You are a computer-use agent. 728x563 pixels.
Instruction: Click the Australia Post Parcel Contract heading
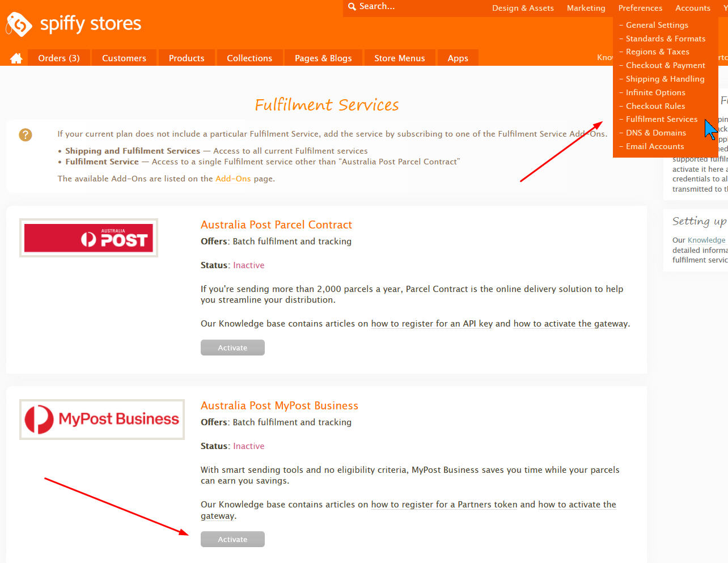pyautogui.click(x=277, y=225)
